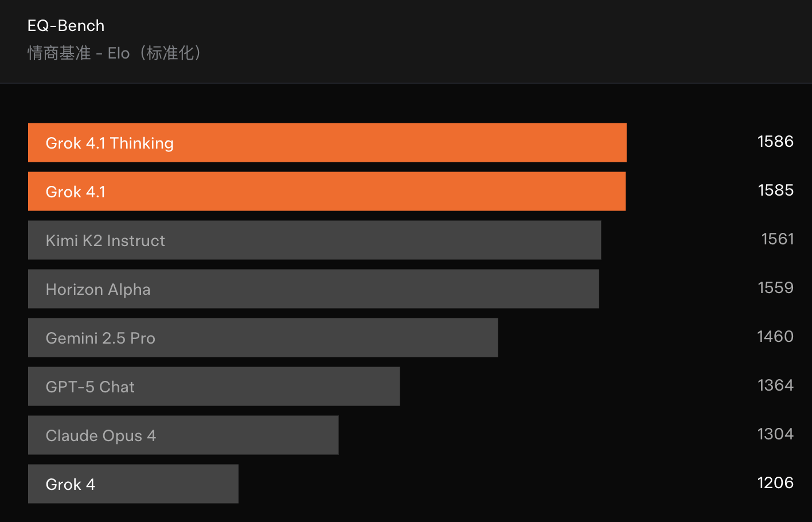Click the 'GPT-5 Chat' label text

click(90, 387)
